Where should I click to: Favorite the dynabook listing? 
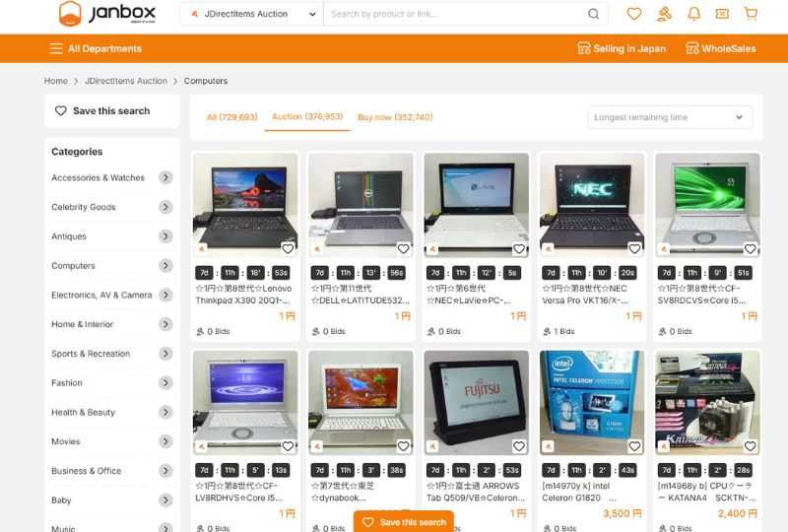pos(403,446)
